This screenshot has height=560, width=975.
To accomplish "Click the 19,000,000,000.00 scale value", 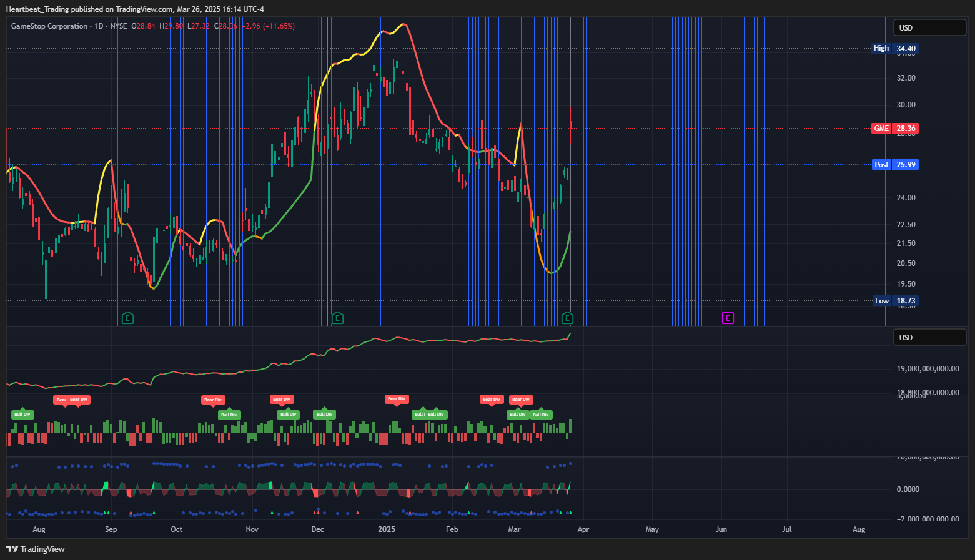I will pos(928,369).
